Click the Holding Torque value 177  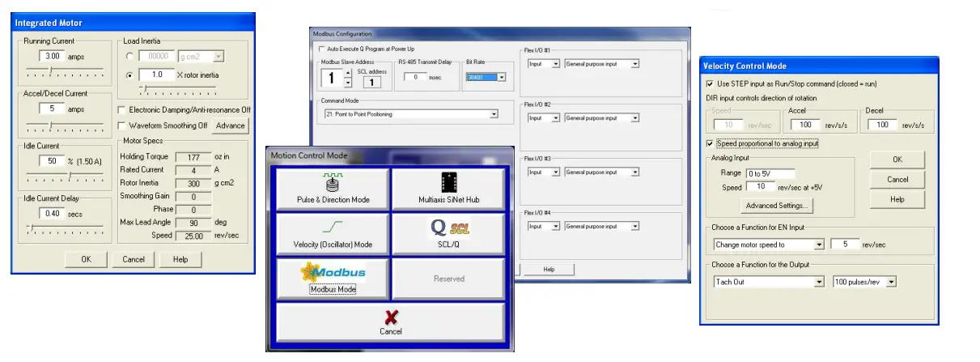coord(193,157)
